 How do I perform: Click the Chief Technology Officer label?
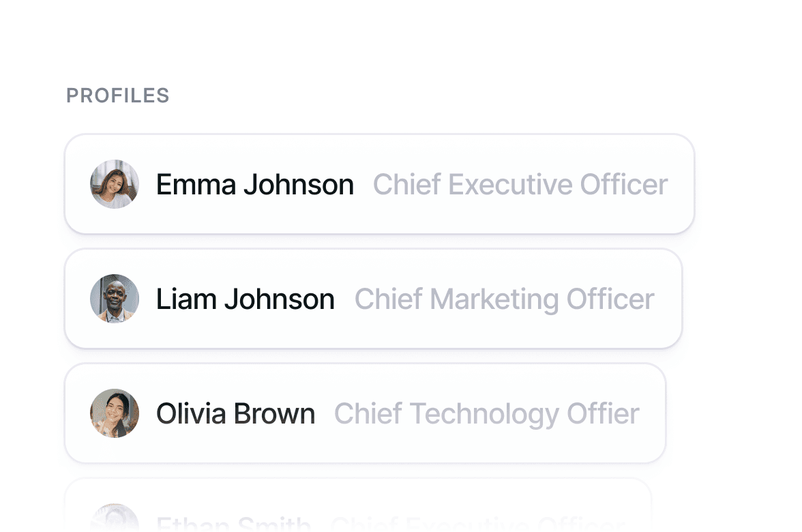point(486,414)
